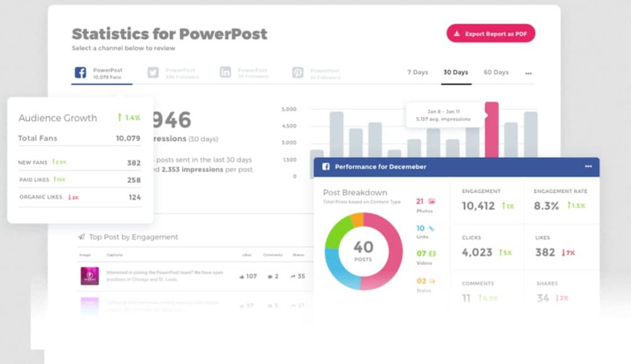
Task: Click Photos count 21
Action: pos(420,201)
